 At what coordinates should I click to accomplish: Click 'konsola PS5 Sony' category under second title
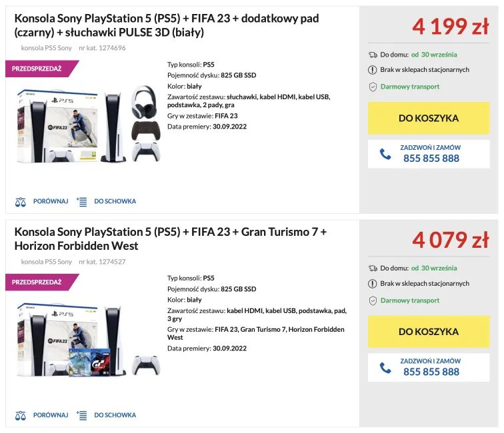pos(46,262)
